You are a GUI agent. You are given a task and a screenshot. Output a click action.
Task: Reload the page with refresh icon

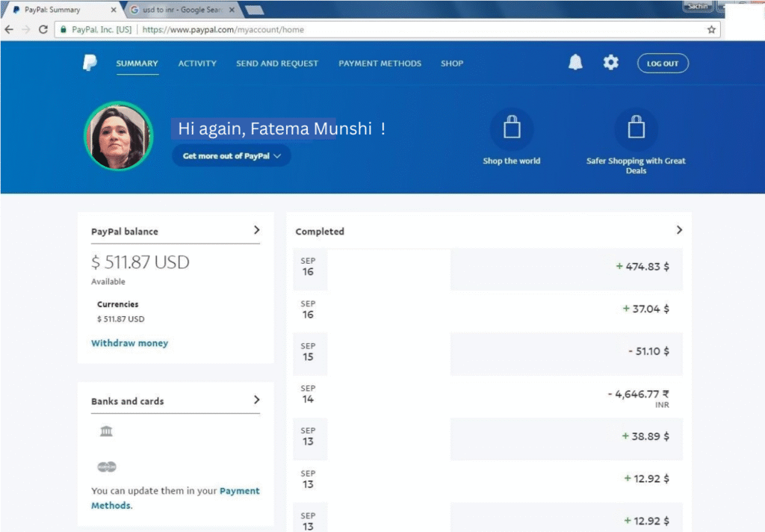[43, 29]
